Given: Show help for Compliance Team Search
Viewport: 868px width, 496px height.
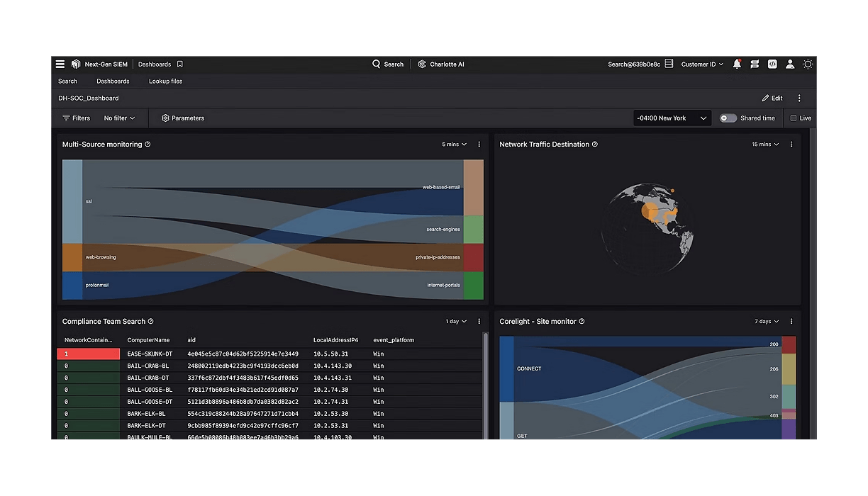Looking at the screenshot, I should [150, 322].
